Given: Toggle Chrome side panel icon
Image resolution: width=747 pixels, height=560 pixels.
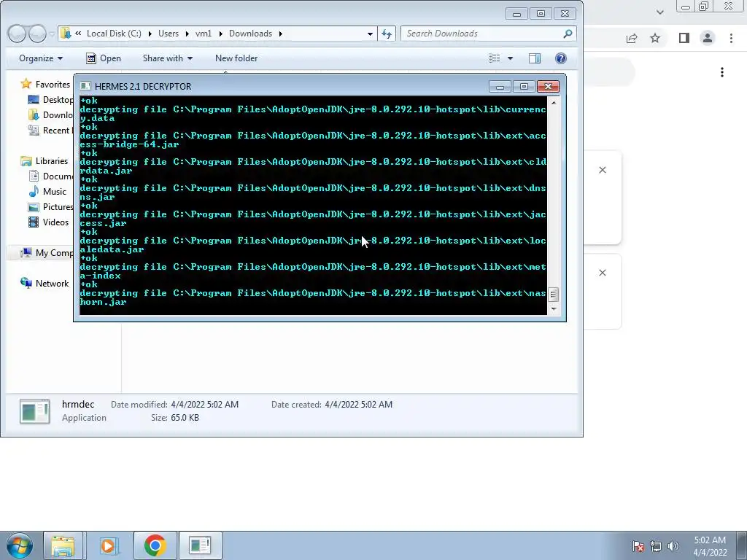Looking at the screenshot, I should point(684,38).
